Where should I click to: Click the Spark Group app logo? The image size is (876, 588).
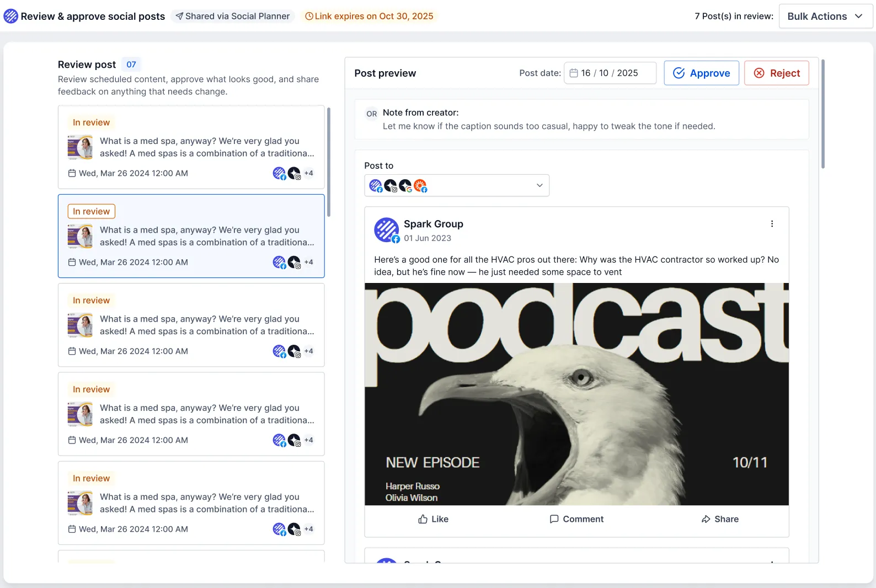(x=11, y=16)
